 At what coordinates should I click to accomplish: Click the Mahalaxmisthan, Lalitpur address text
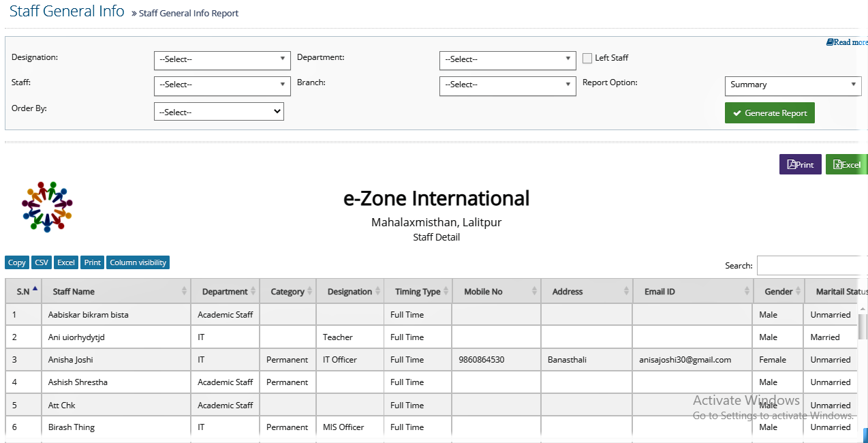[436, 222]
